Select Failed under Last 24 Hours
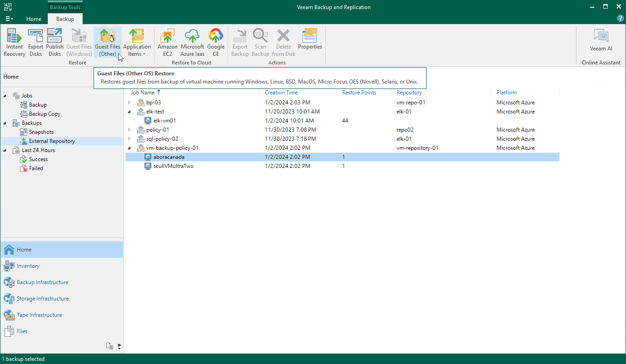 (36, 168)
